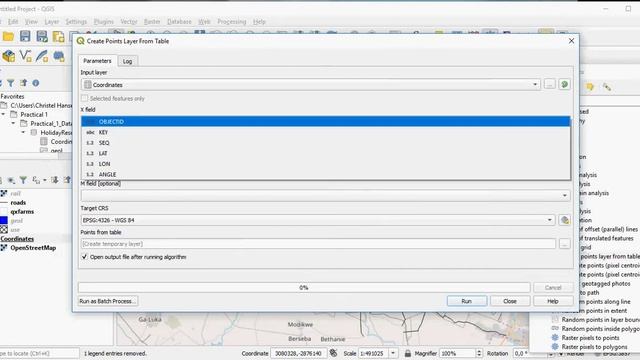Image resolution: width=640 pixels, height=360 pixels.
Task: Click layers panel manage map themes icon
Action: point(11,180)
